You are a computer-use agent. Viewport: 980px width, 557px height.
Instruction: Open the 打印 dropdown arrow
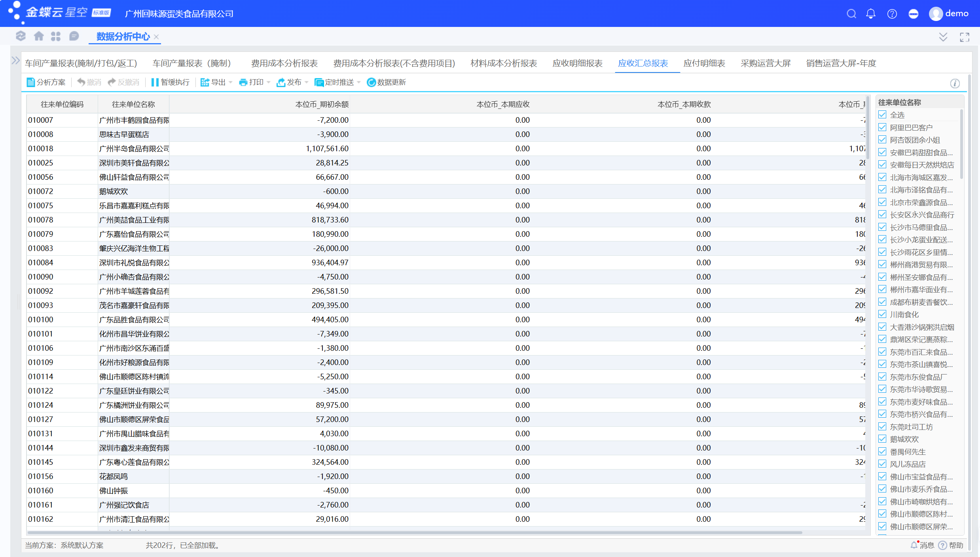(269, 82)
